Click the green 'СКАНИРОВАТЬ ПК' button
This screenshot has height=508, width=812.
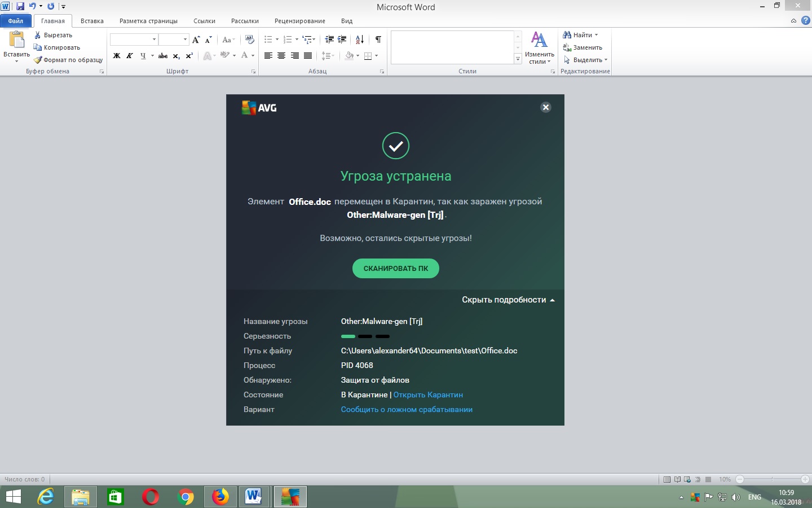pyautogui.click(x=395, y=269)
